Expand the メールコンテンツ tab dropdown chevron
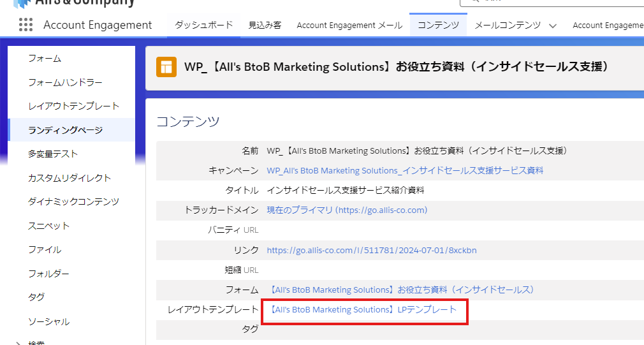This screenshot has height=345, width=644. click(x=552, y=26)
